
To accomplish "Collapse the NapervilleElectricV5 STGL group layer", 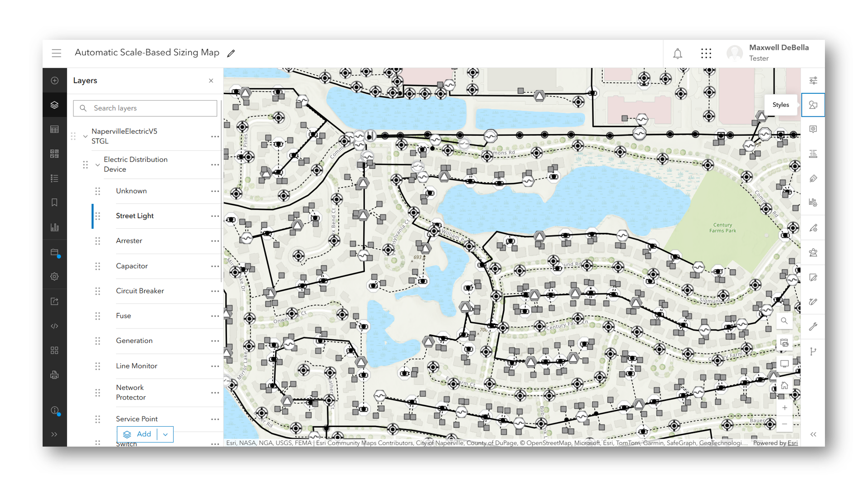I will (x=85, y=136).
